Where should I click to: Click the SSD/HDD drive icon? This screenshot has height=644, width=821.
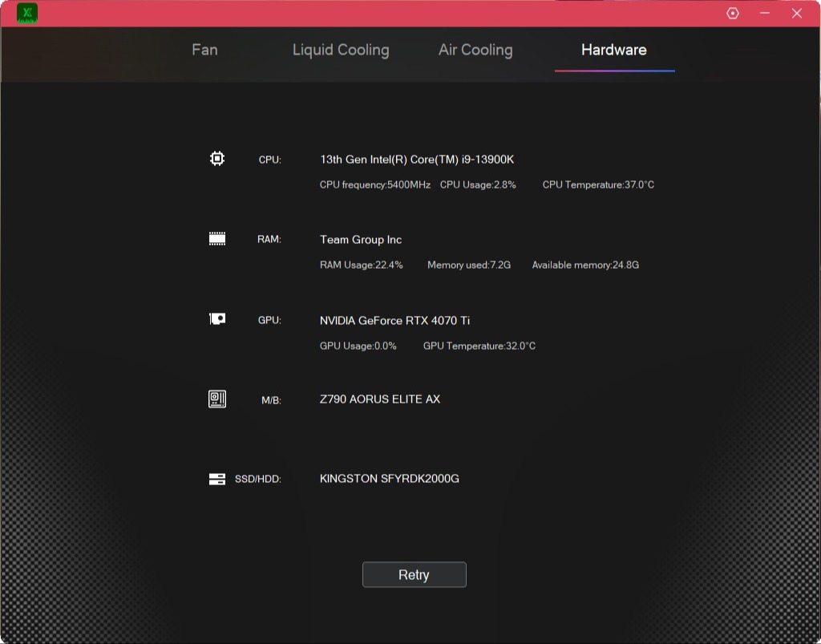(217, 479)
